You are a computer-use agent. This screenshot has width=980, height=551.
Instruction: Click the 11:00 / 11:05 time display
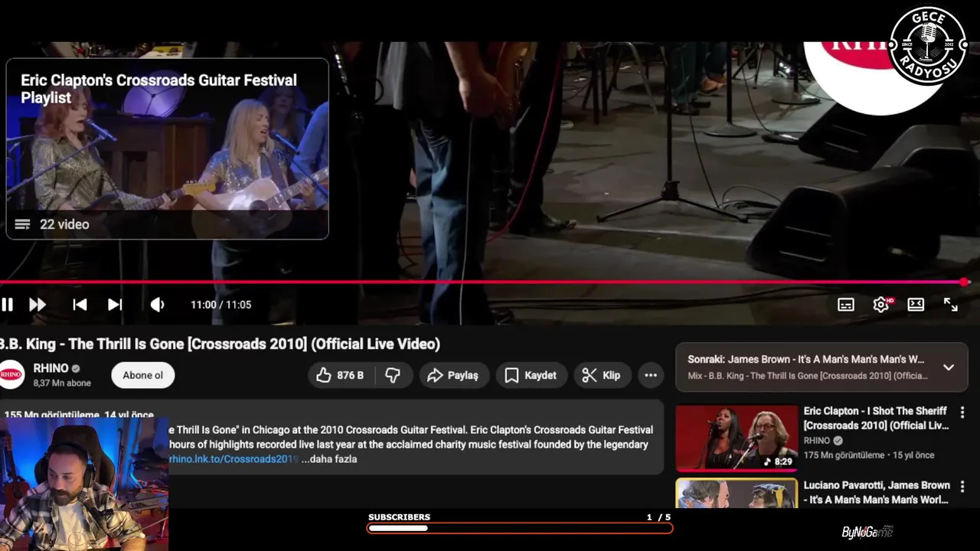[x=221, y=305]
